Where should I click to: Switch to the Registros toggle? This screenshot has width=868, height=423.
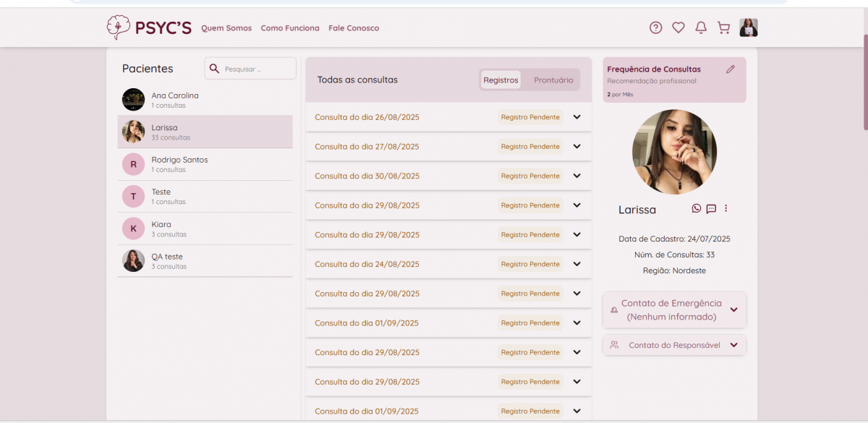tap(501, 80)
